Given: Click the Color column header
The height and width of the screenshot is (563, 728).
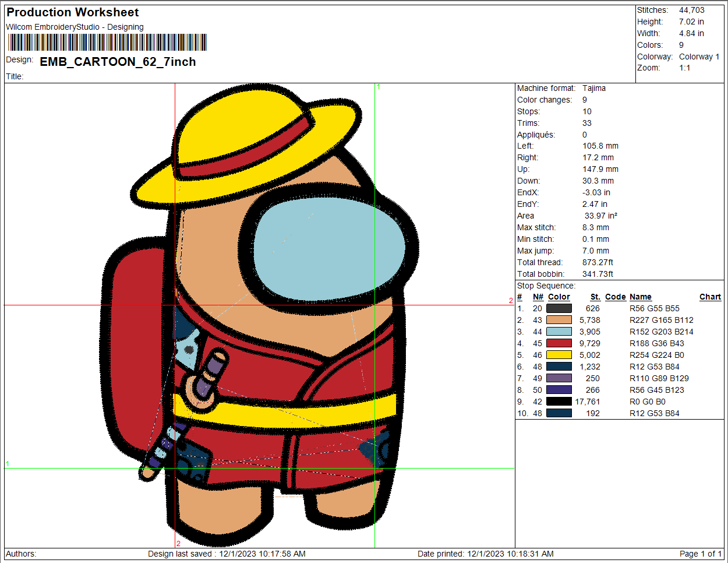Looking at the screenshot, I should tap(559, 297).
